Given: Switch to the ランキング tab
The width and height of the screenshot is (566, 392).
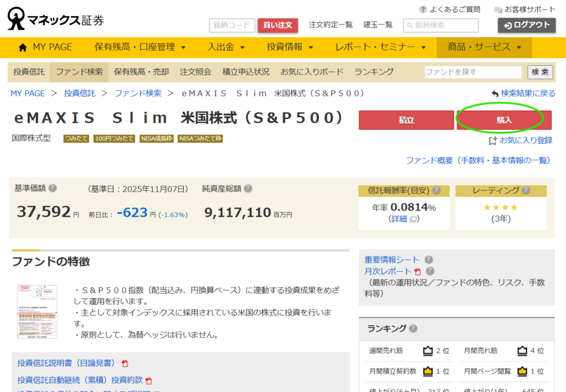Looking at the screenshot, I should coord(374,72).
